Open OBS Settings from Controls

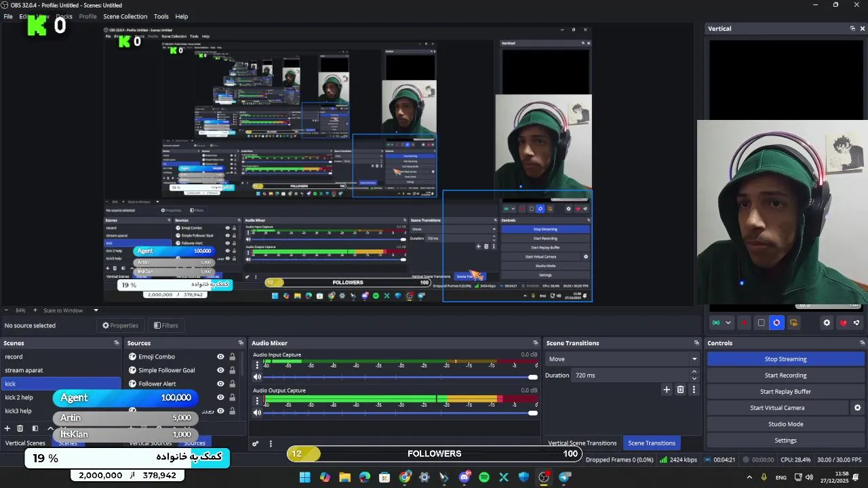click(x=785, y=441)
